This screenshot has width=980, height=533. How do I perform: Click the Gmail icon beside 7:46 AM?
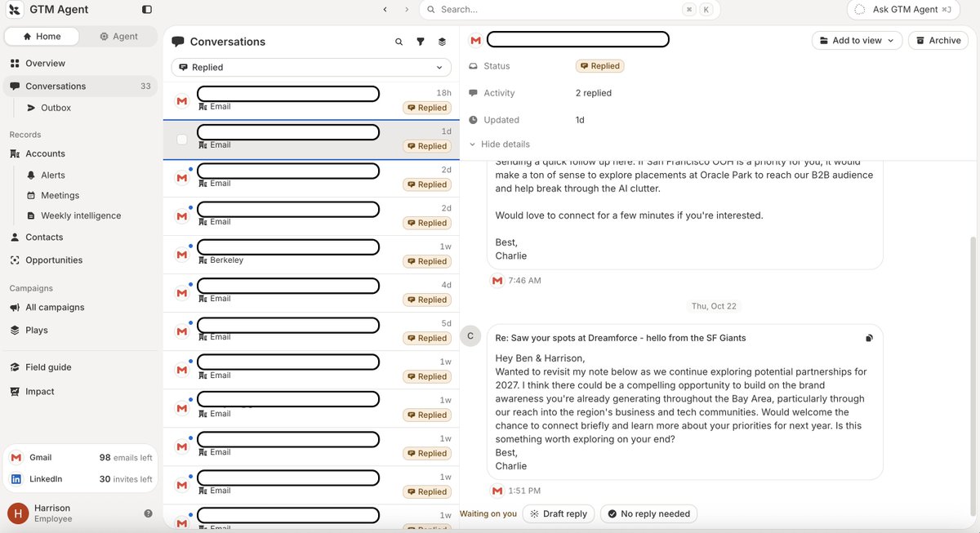tap(497, 280)
